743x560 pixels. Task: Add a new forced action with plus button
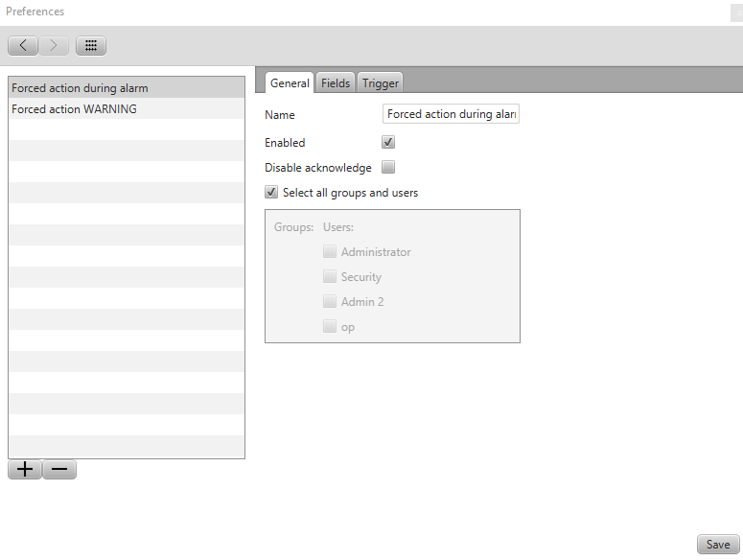25,469
